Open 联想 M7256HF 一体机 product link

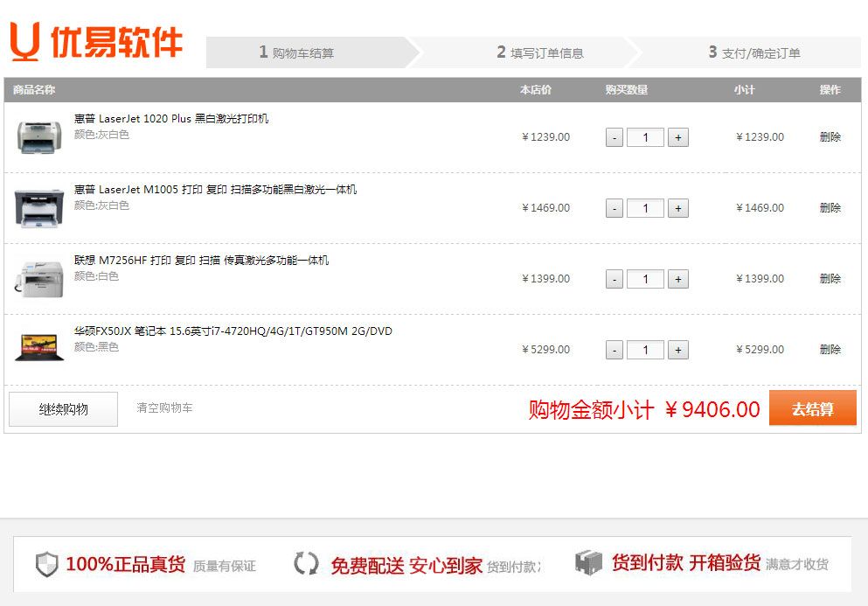[x=202, y=261]
